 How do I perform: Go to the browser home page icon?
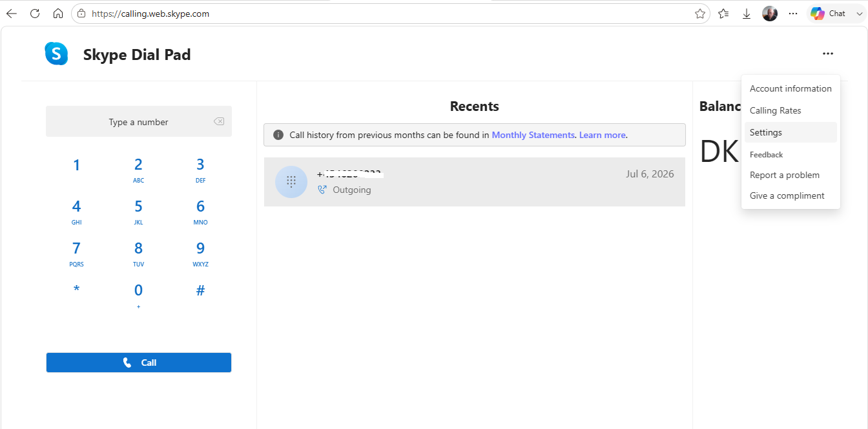tap(58, 14)
